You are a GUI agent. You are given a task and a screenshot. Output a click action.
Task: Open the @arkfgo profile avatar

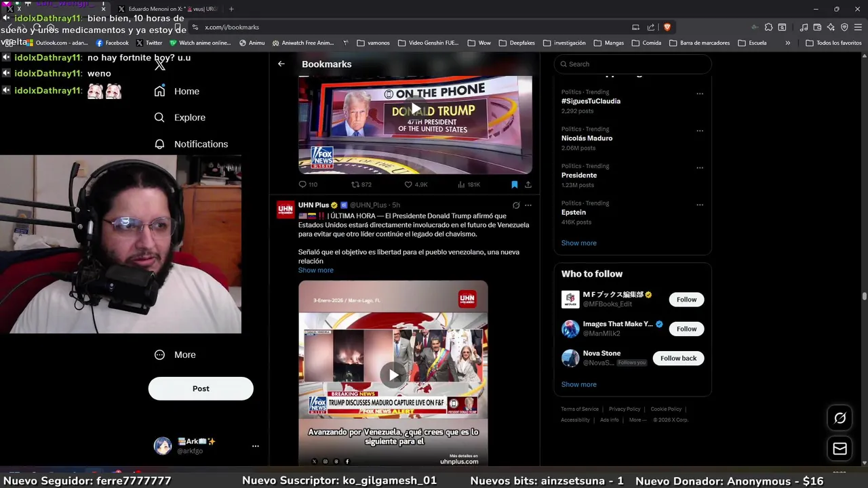point(163,445)
